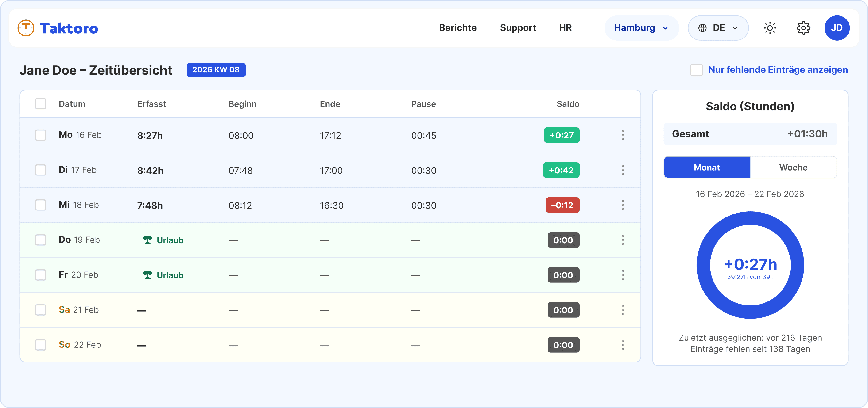
Task: Click the Gesamt +01:30h summary row
Action: 750,134
